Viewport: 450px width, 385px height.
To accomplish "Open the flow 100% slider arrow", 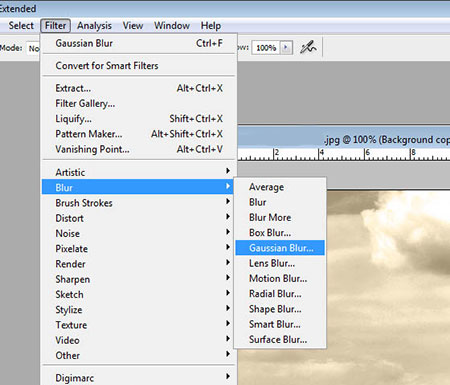I will coord(286,48).
